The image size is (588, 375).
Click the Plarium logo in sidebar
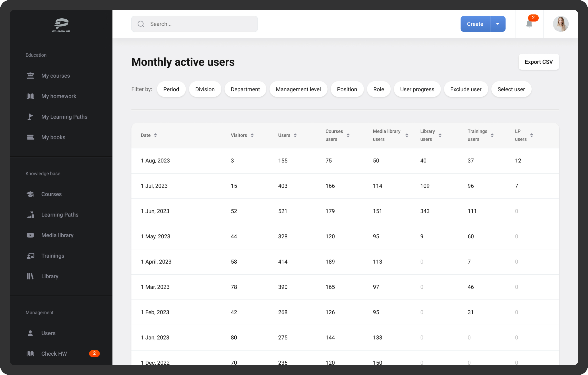point(61,25)
